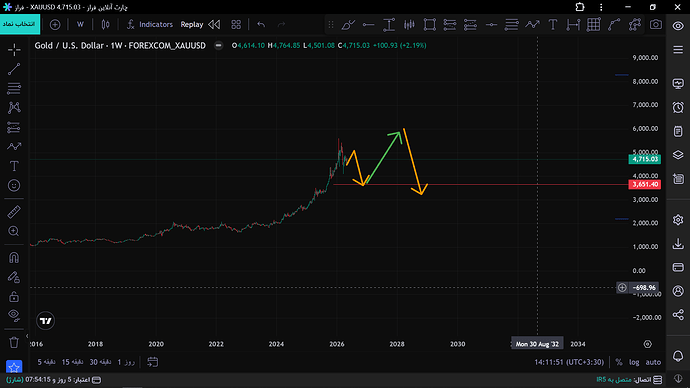Switch to the 5 دقیقه timeframe
This screenshot has height=388, width=690.
tap(46, 362)
